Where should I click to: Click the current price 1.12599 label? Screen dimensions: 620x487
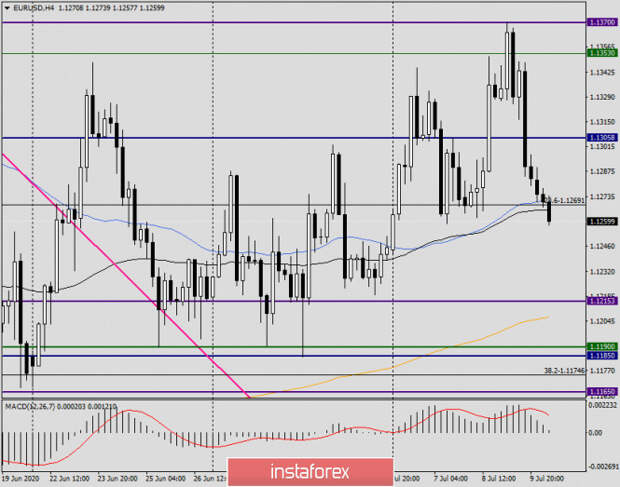click(x=602, y=221)
